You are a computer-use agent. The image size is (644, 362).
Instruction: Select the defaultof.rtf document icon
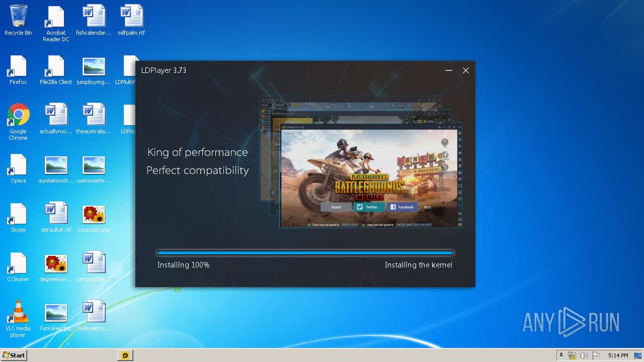tap(56, 218)
